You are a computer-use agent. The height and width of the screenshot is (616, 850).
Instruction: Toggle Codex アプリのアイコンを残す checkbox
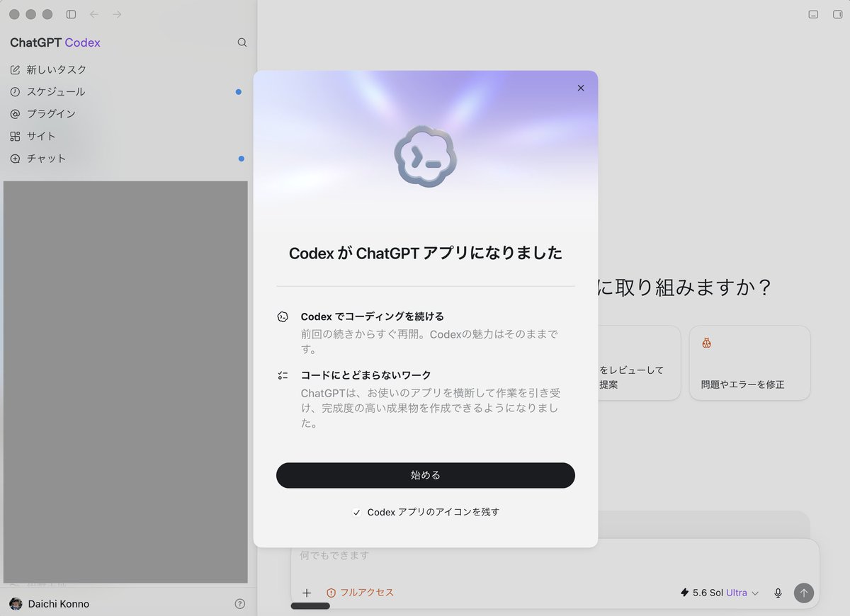pos(357,513)
